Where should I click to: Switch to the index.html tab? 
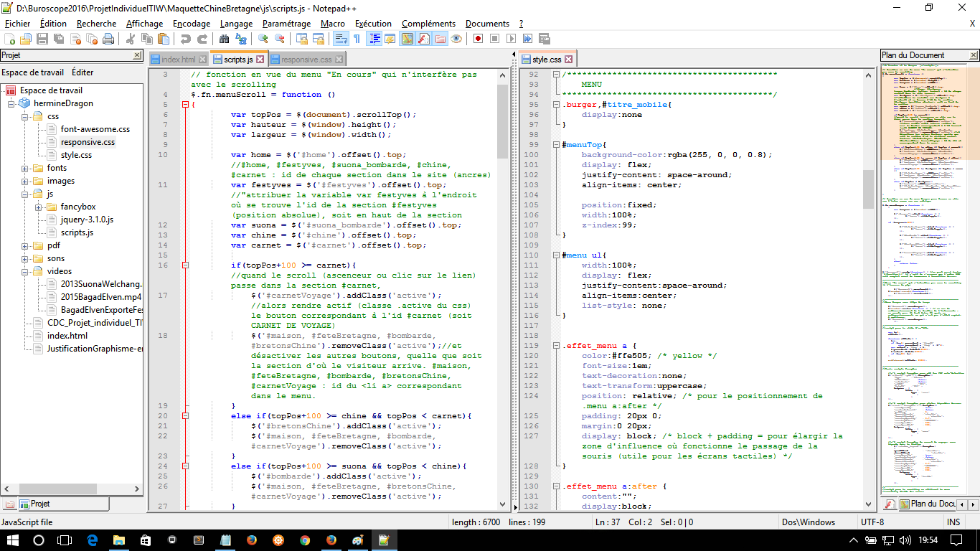[178, 60]
